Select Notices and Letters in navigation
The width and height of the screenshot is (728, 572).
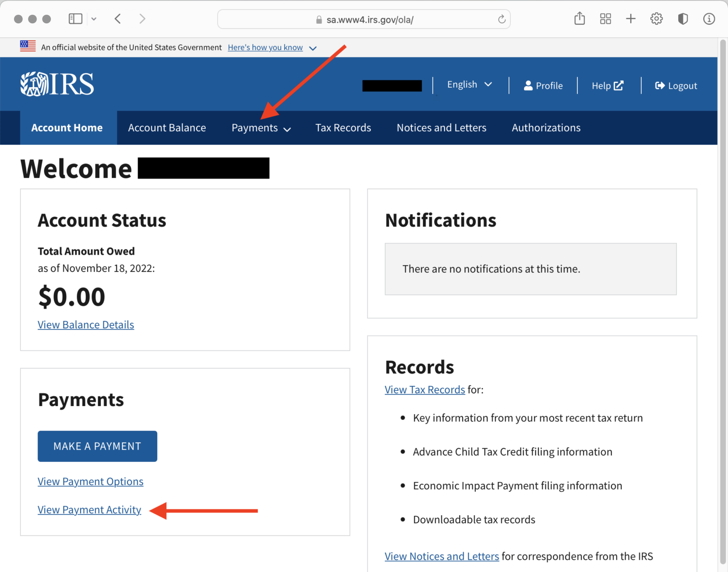(441, 128)
